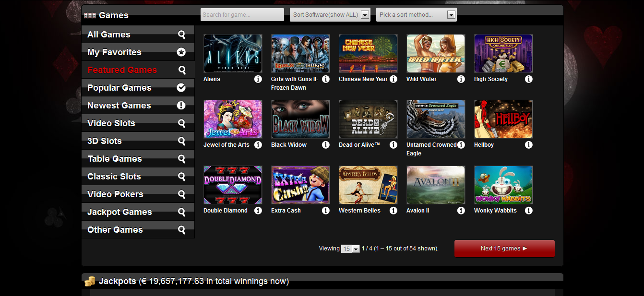Open the Avalon II info icon
644x296 pixels.
tap(461, 211)
